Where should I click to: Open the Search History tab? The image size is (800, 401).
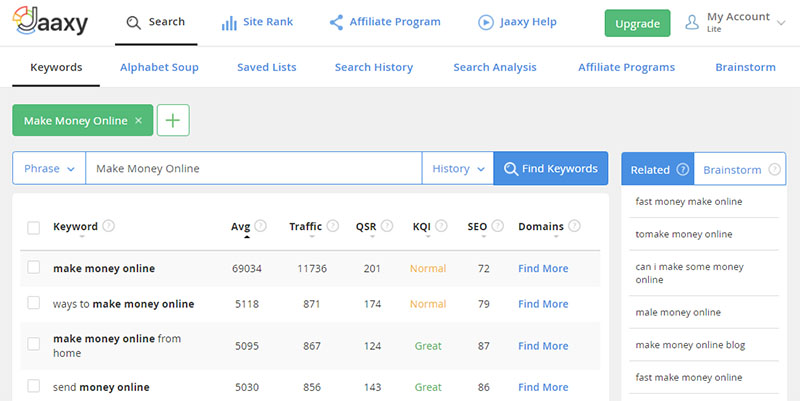[374, 67]
